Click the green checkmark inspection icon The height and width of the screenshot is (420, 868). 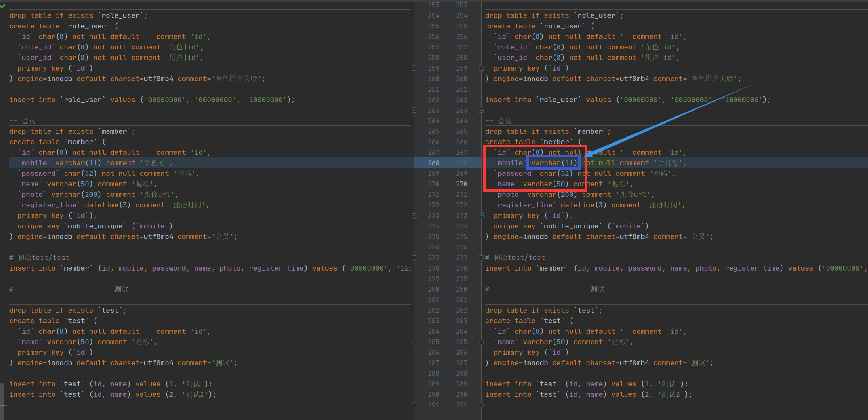pyautogui.click(x=2, y=6)
